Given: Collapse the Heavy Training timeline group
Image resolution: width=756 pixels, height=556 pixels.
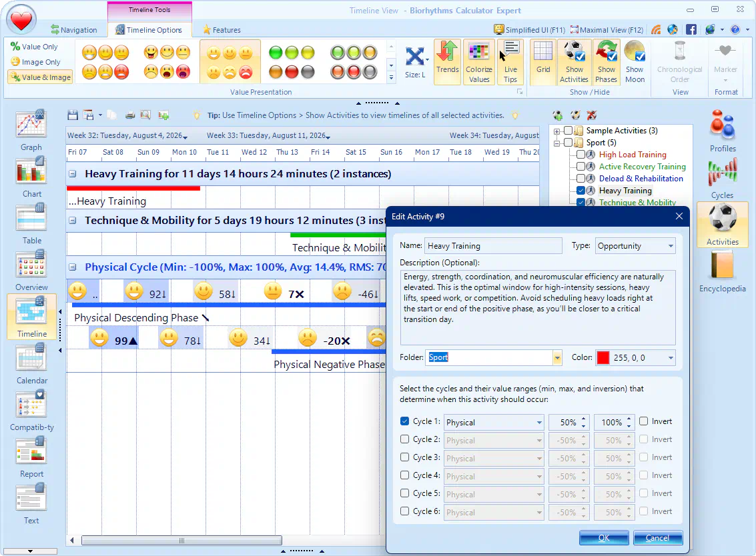Looking at the screenshot, I should click(72, 174).
